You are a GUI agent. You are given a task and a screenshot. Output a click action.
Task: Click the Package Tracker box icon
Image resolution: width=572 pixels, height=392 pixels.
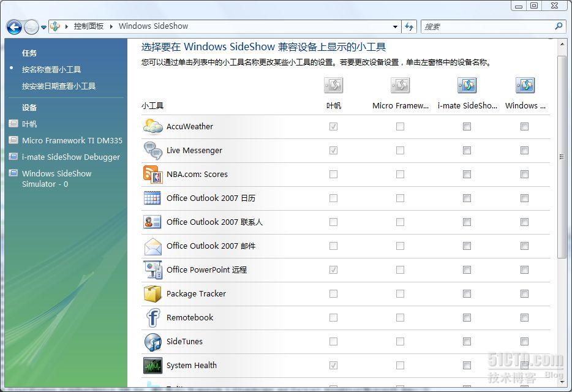tap(152, 294)
